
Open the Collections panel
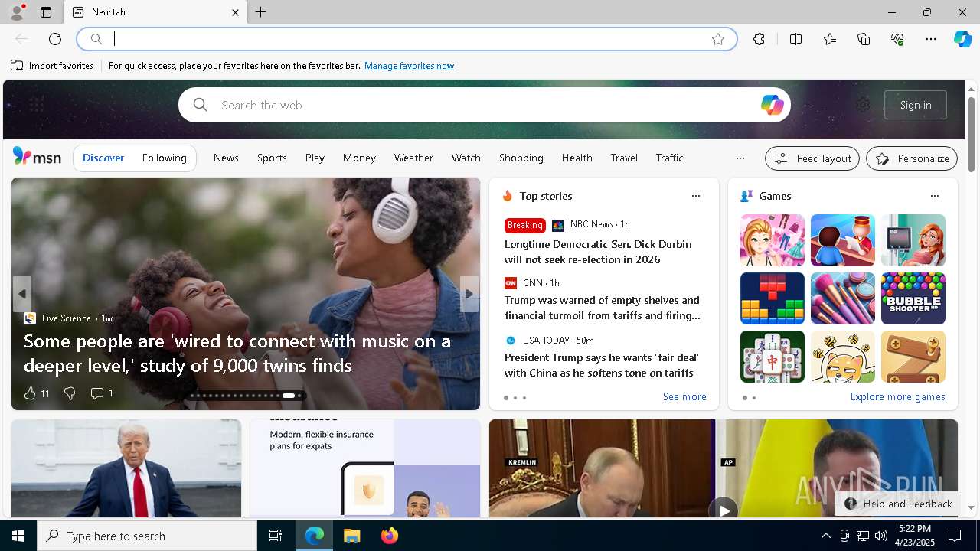pos(864,39)
